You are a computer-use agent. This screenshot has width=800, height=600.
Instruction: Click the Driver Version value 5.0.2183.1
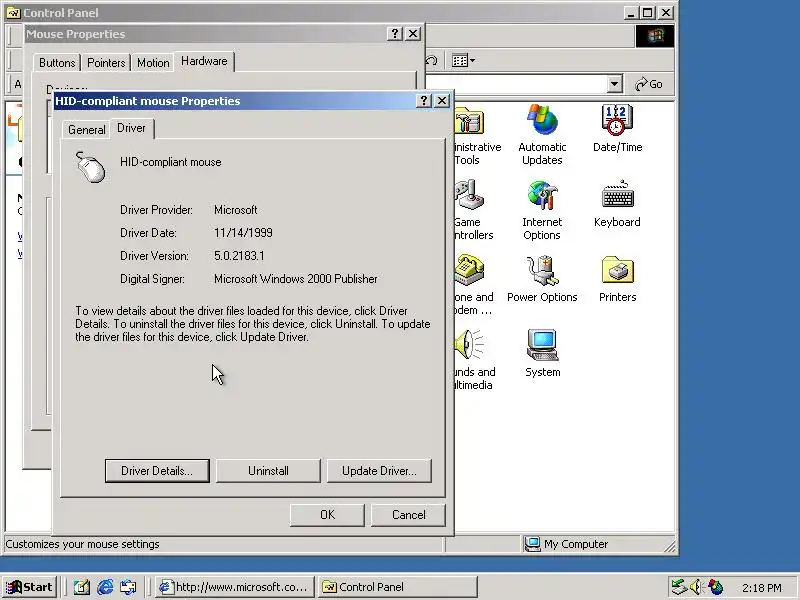point(239,256)
